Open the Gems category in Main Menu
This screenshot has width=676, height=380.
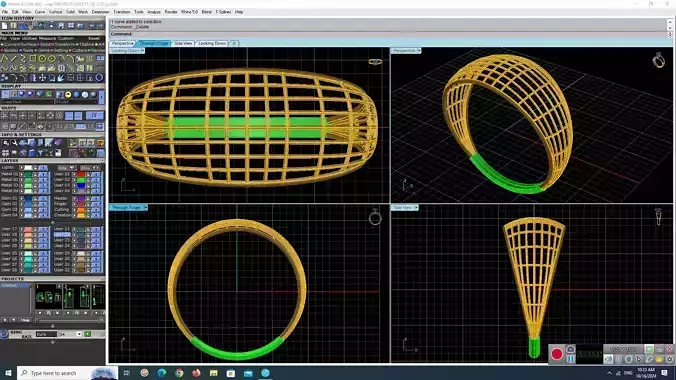coord(43,50)
